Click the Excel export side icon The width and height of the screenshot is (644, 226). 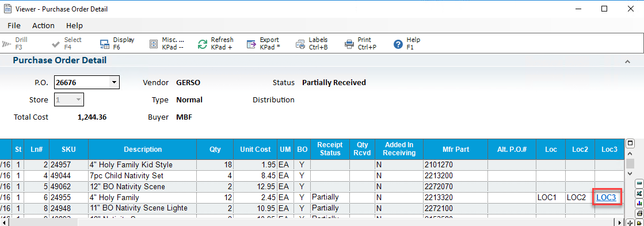(639, 193)
